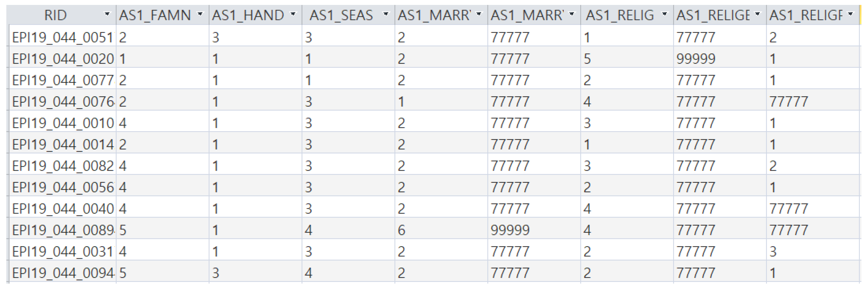Viewport: 868px width, 289px height.
Task: Select the EPI19_044_0076 record ID cell
Action: point(63,101)
